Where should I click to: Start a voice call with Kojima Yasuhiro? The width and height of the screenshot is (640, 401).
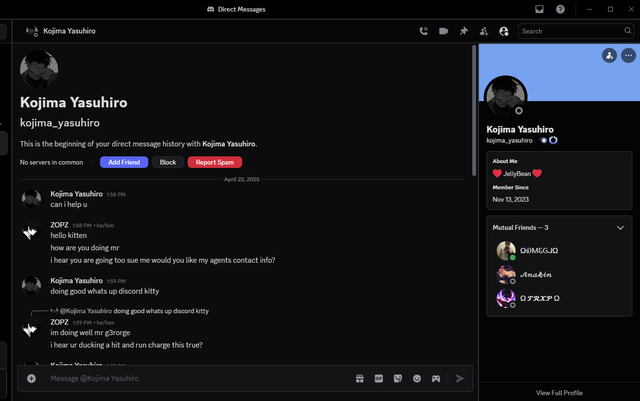coord(424,31)
